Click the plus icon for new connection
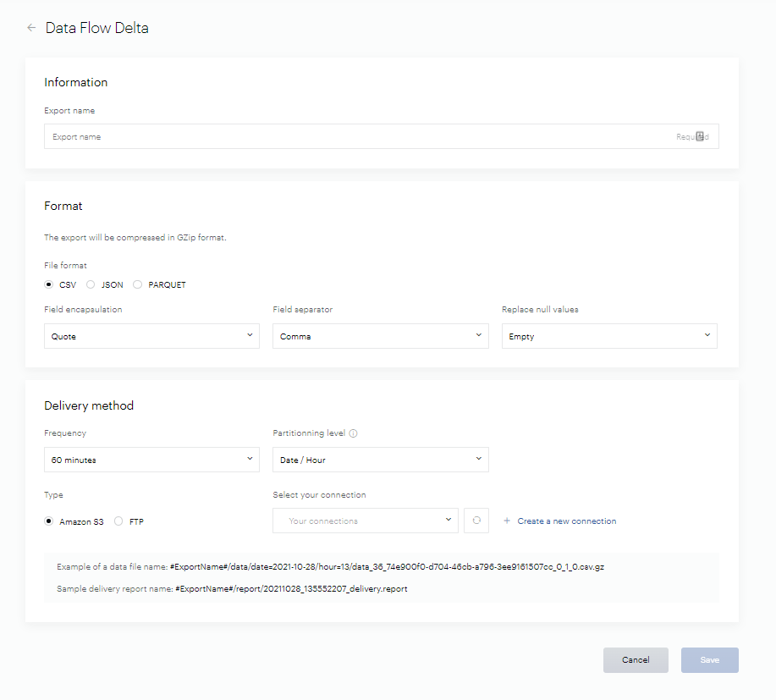Viewport: 776px width, 700px height. pyautogui.click(x=507, y=521)
